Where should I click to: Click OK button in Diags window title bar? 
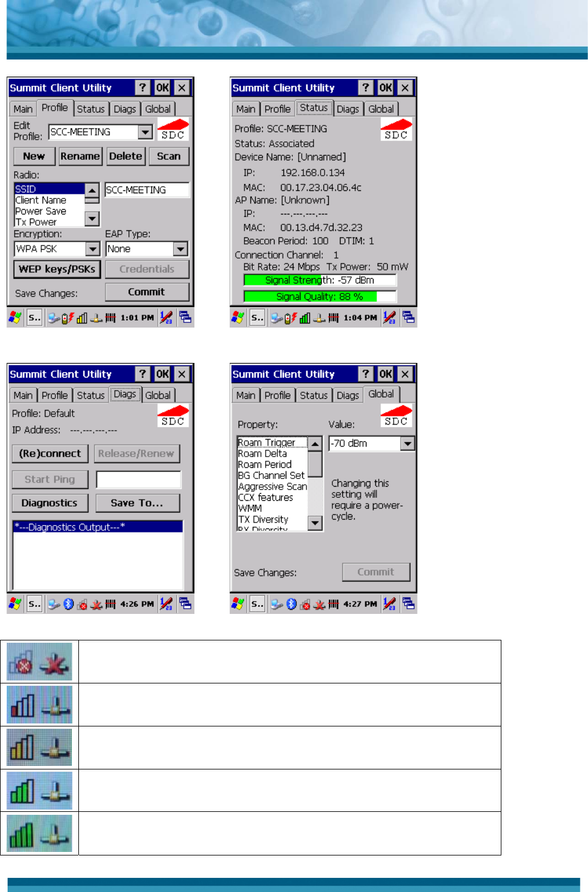coord(162,374)
